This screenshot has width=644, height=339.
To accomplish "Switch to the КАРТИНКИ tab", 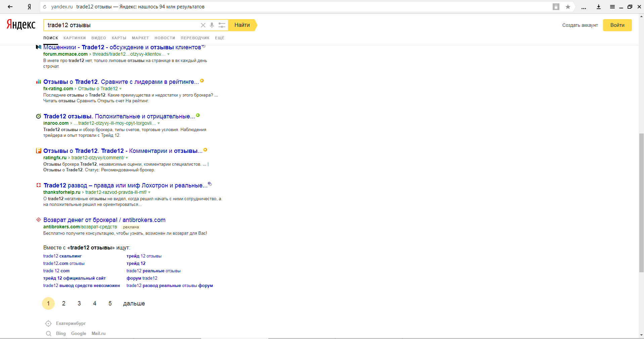I will [x=75, y=38].
